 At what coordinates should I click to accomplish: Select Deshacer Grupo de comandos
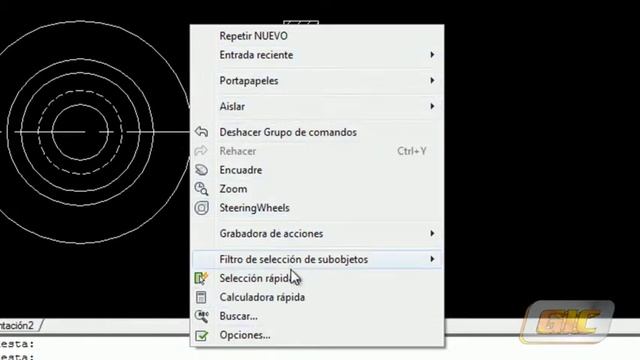coord(317,132)
